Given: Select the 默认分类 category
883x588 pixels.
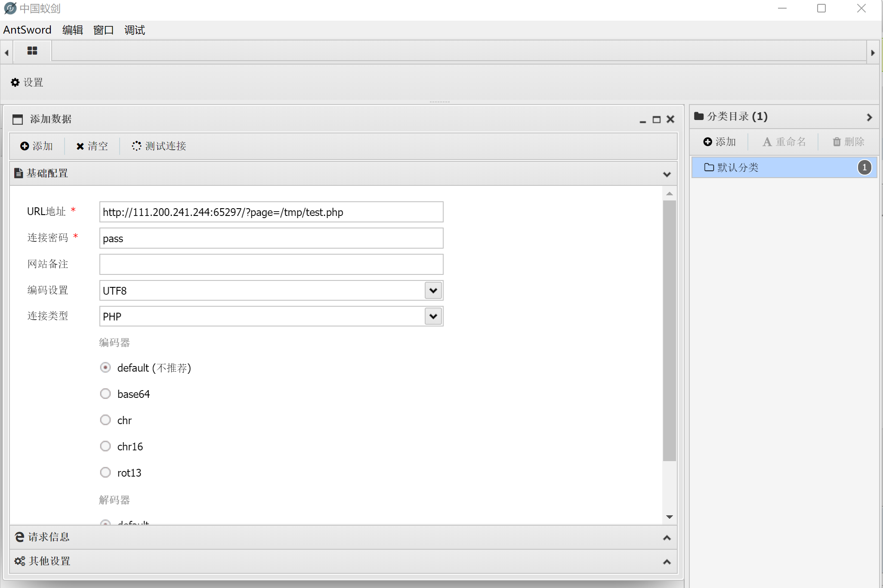Looking at the screenshot, I should coord(784,167).
